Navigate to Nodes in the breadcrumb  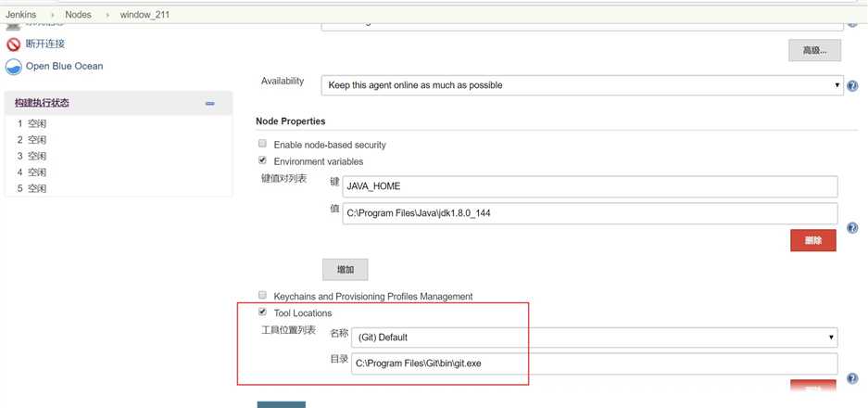coord(78,15)
